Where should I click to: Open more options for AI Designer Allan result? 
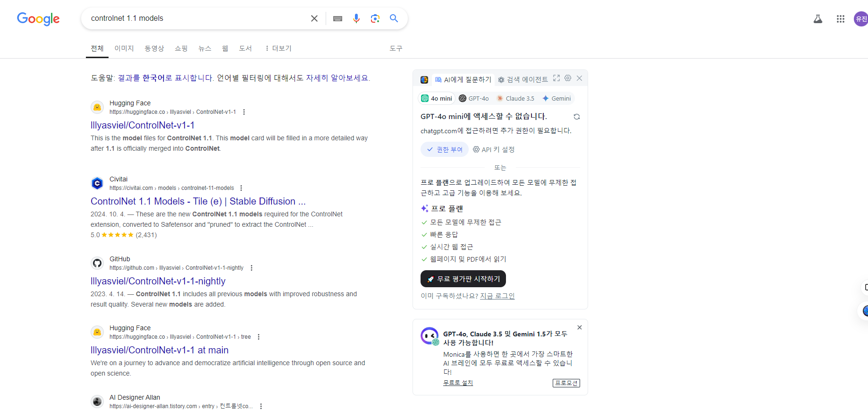point(261,406)
